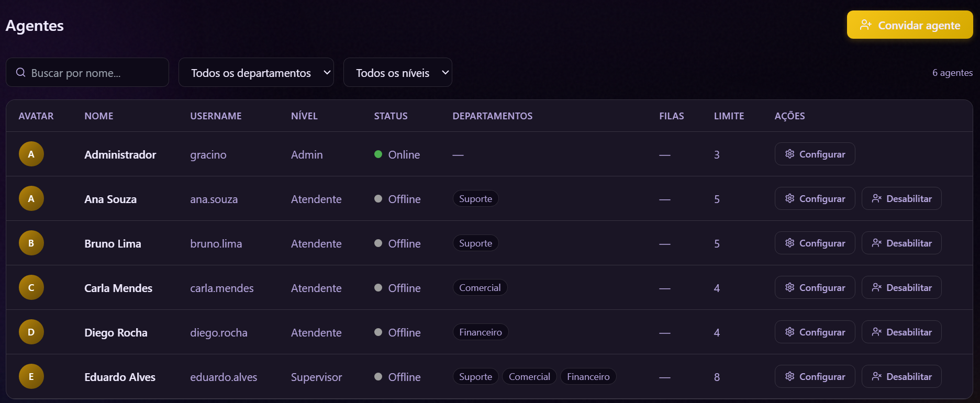Image resolution: width=980 pixels, height=403 pixels.
Task: Click the remove-user icon for Bruno Lima
Action: [877, 243]
